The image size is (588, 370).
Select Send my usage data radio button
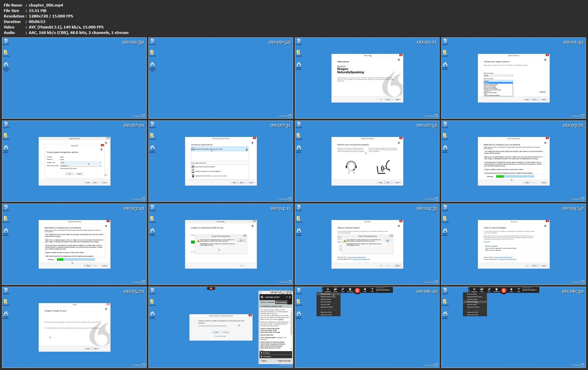pos(486,246)
